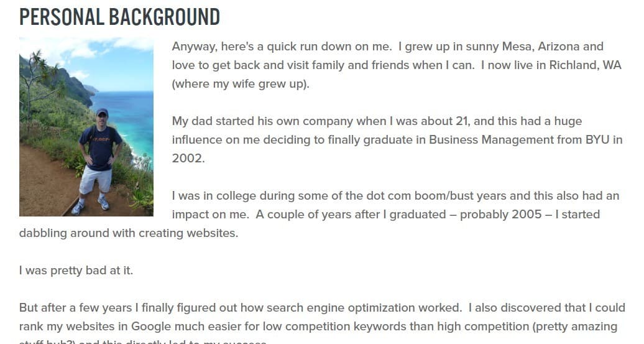Click the year "2002." line

[188, 158]
